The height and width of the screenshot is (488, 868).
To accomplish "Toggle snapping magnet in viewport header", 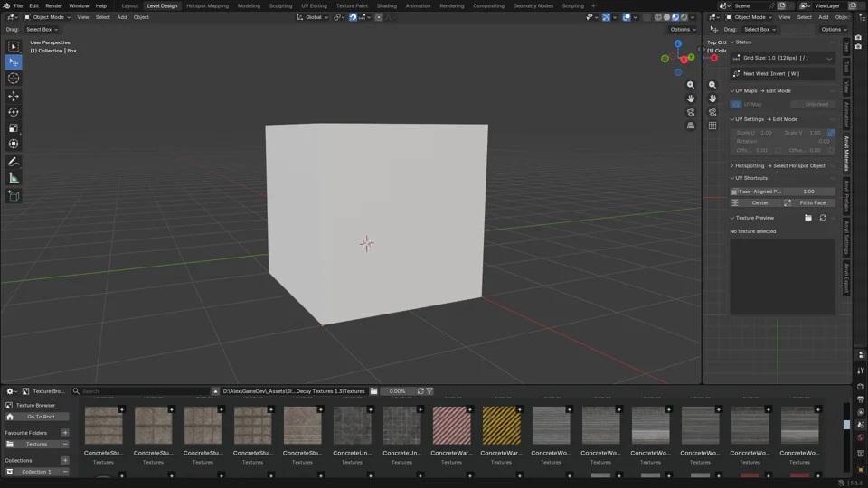I will pyautogui.click(x=353, y=17).
